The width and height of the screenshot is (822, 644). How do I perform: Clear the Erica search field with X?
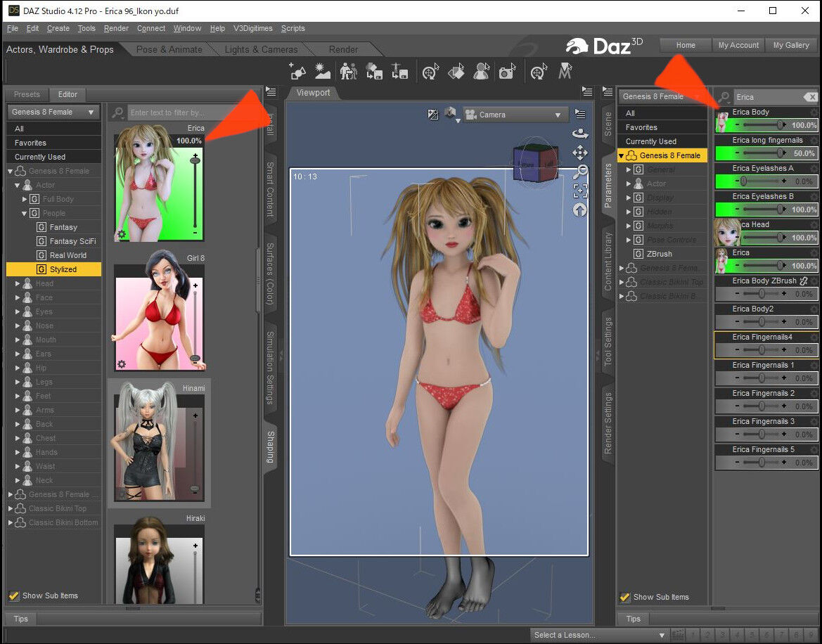pos(811,97)
